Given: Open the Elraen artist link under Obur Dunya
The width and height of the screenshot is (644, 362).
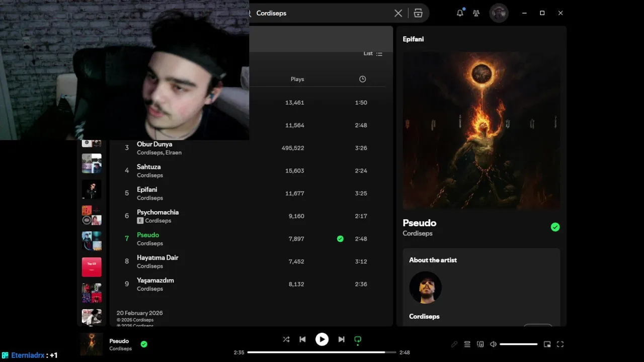Looking at the screenshot, I should pyautogui.click(x=174, y=153).
